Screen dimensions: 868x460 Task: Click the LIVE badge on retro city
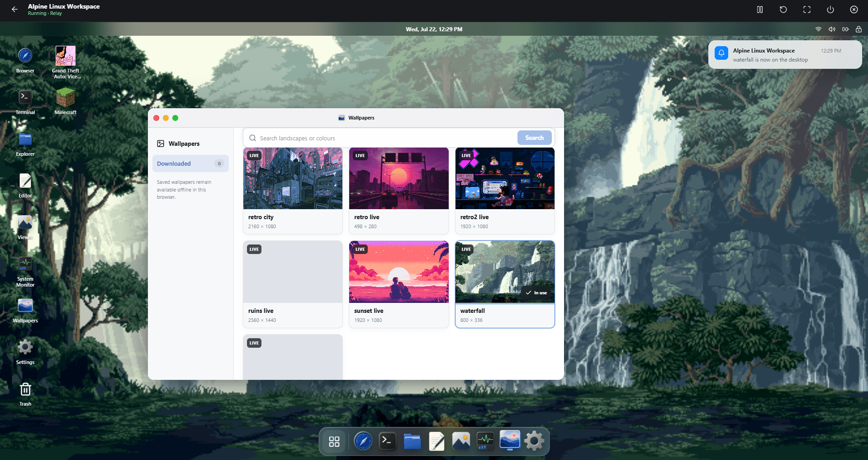[x=254, y=155]
